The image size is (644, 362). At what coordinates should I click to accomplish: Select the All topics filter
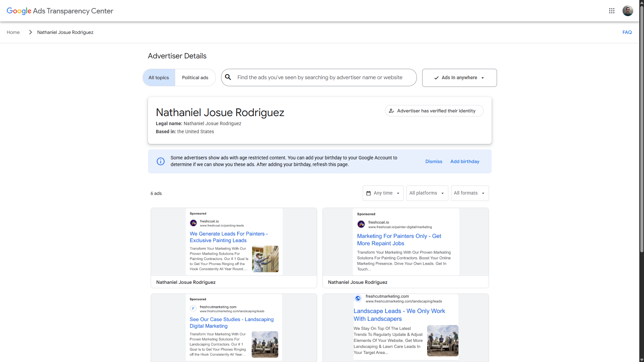(159, 77)
